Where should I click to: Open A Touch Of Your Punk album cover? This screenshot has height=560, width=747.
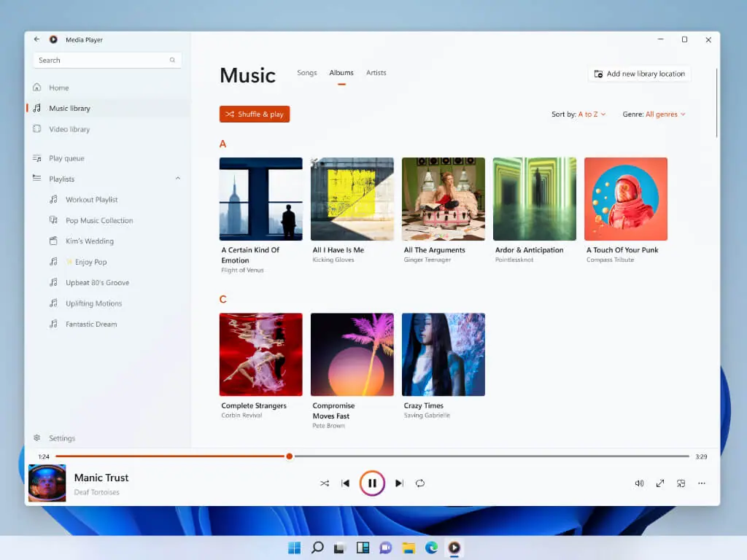(x=626, y=199)
